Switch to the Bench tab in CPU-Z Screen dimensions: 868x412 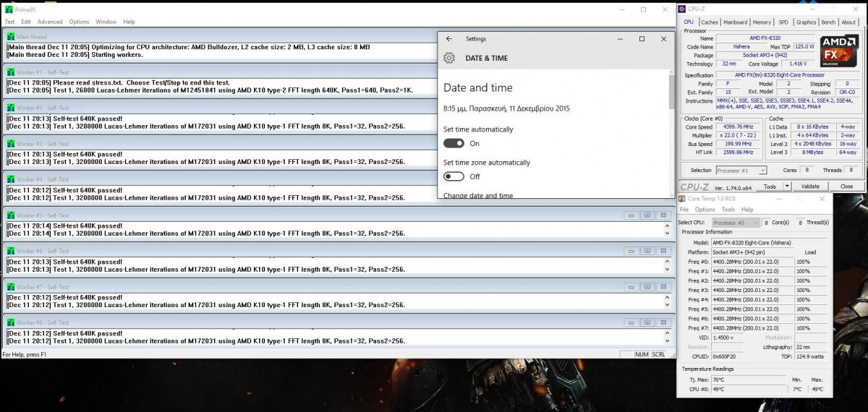click(x=828, y=22)
